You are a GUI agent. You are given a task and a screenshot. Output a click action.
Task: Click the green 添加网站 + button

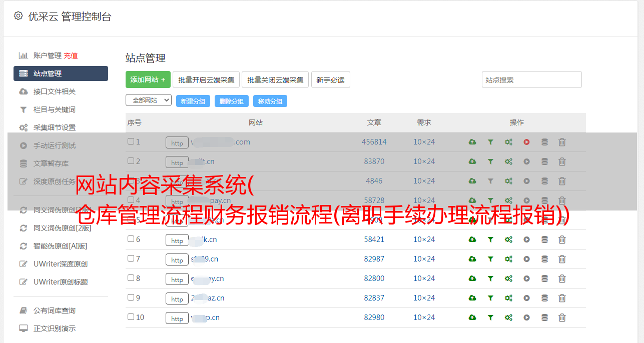[148, 79]
